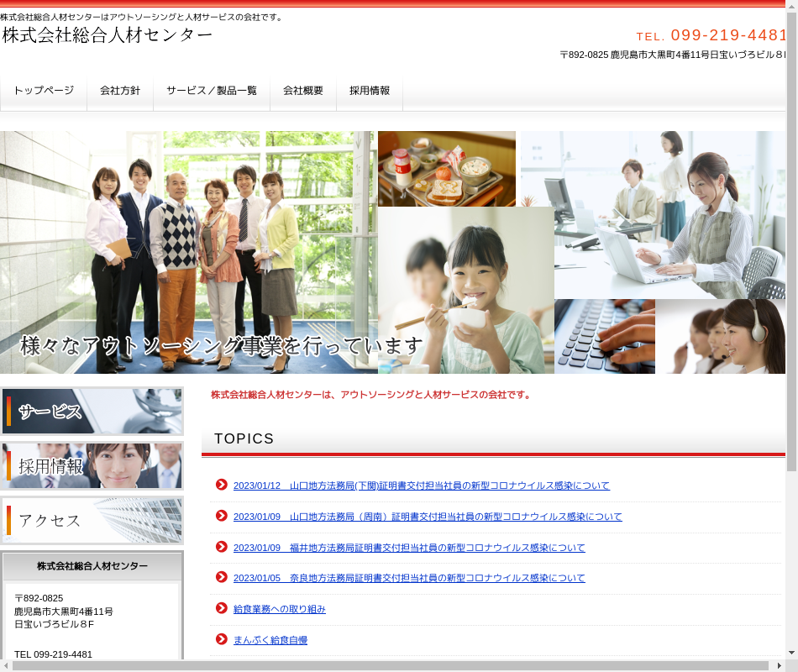The image size is (798, 672).
Task: Click the scroll left arrow on horizontal scrollbar
Action: click(7, 665)
